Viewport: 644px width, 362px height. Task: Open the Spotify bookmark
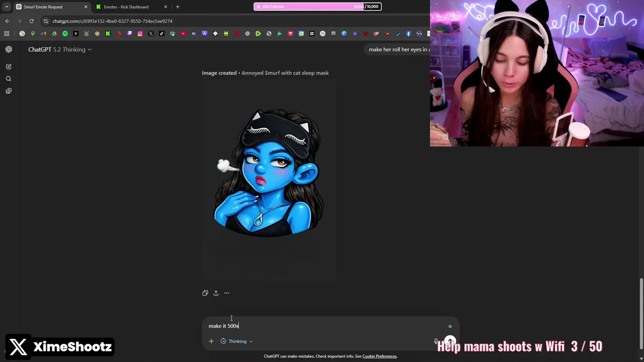point(65,34)
